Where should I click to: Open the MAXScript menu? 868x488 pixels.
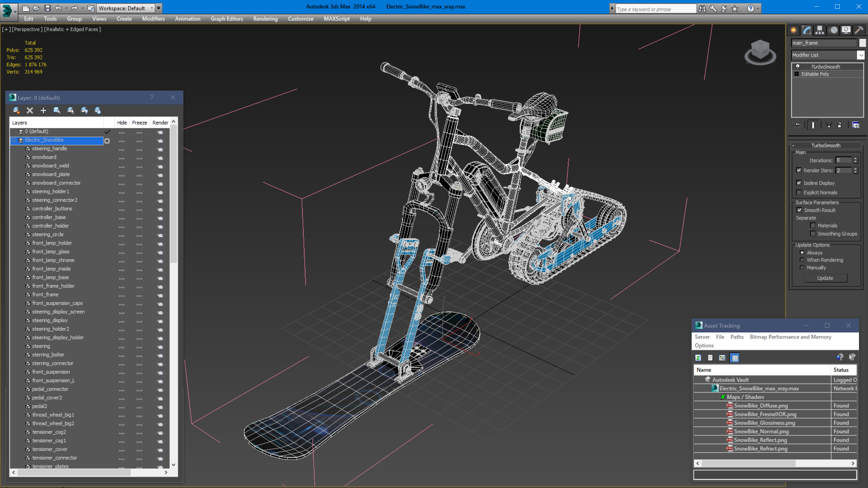tap(337, 19)
